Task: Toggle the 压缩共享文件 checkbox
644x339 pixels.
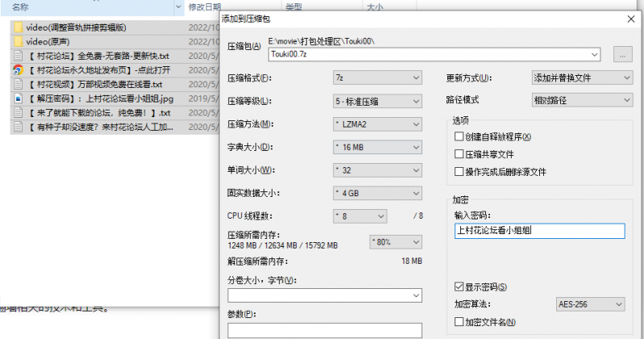Action: (459, 154)
